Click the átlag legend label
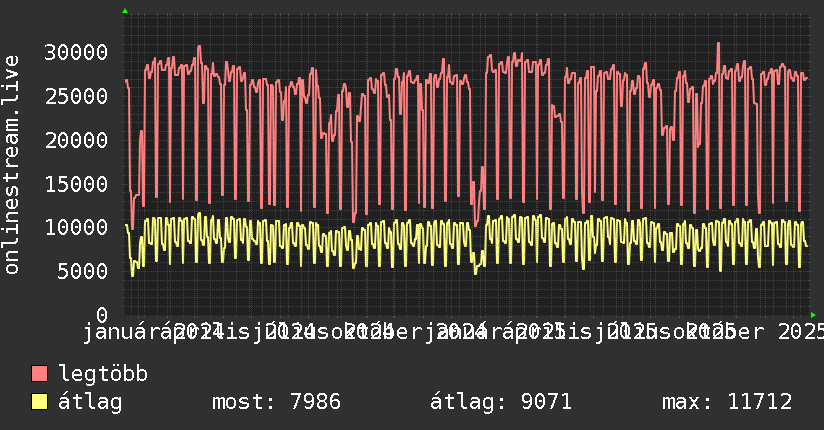 [x=90, y=402]
